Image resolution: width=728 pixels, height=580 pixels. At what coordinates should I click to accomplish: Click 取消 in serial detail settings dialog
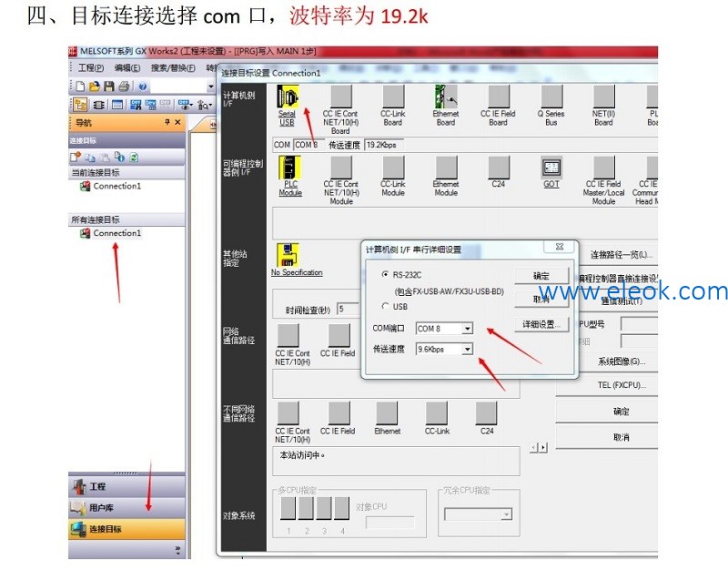(541, 300)
